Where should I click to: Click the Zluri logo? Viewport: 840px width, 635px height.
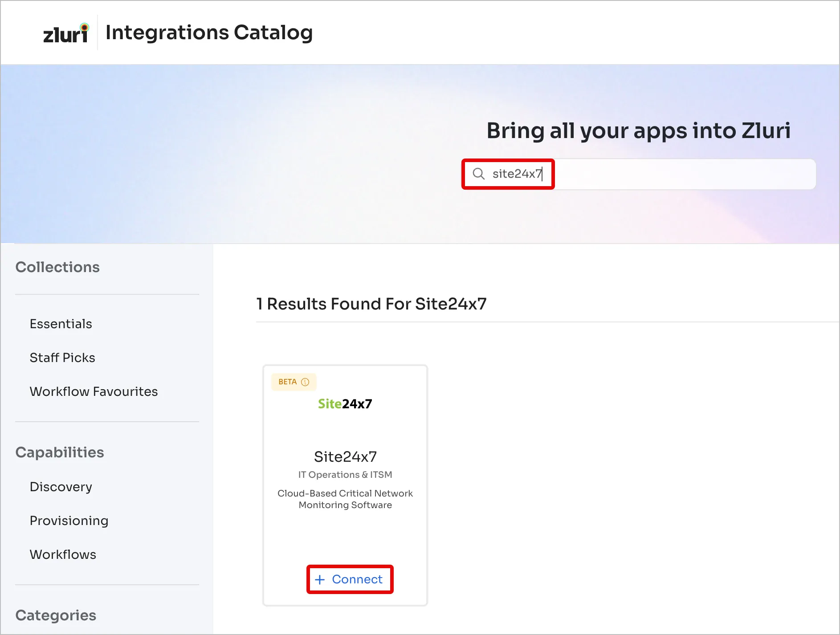[x=65, y=33]
